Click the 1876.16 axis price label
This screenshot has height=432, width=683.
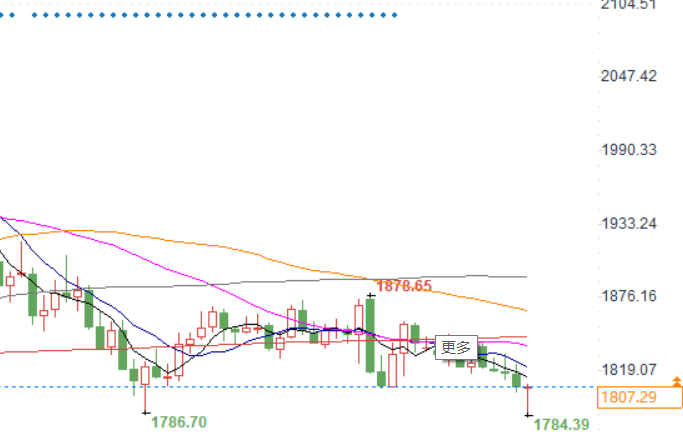click(x=629, y=296)
